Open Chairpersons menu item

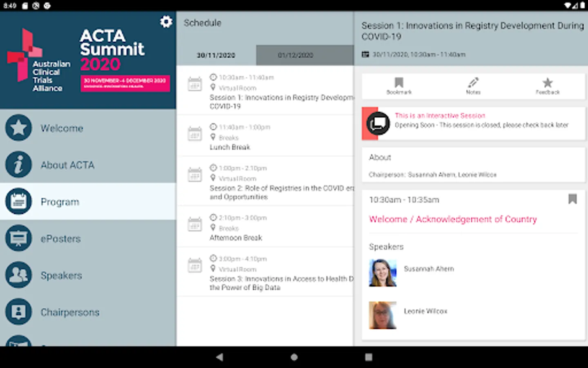coord(88,312)
